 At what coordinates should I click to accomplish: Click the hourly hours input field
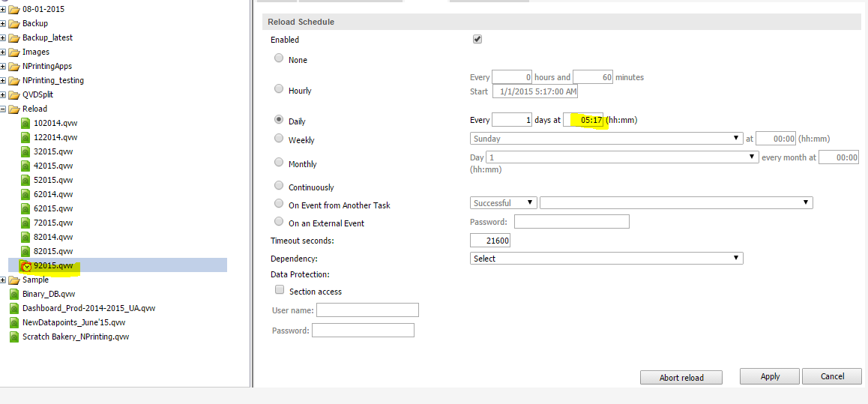(513, 77)
